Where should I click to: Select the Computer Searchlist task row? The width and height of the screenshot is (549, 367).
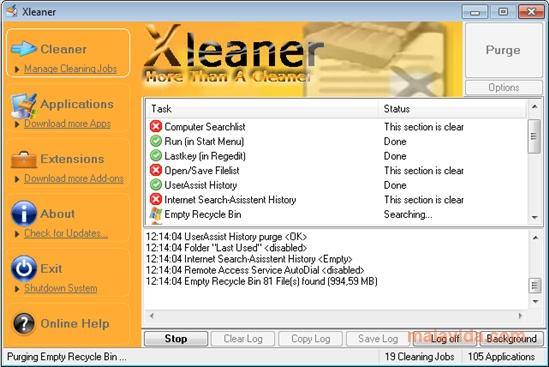coord(336,126)
